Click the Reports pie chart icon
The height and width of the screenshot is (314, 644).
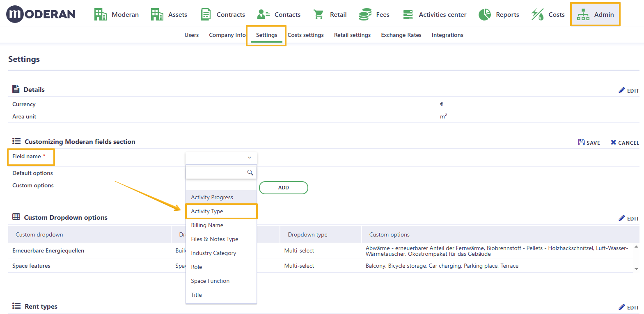pos(485,14)
